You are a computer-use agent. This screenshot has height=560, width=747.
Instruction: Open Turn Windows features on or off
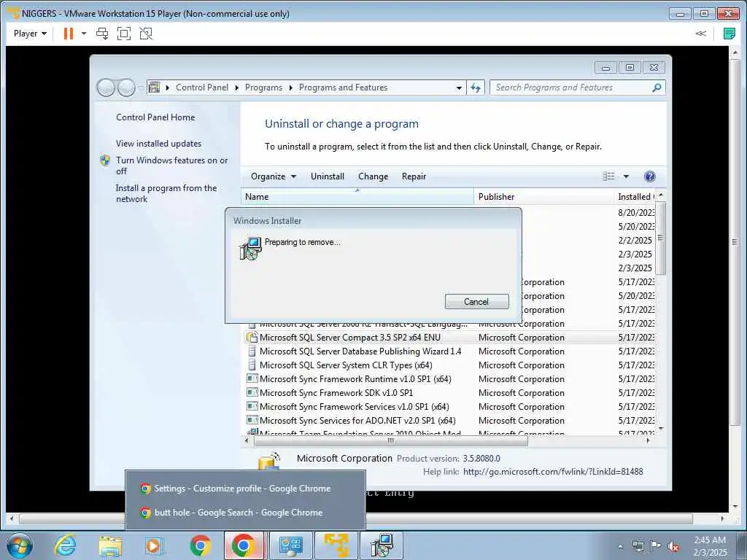[171, 166]
